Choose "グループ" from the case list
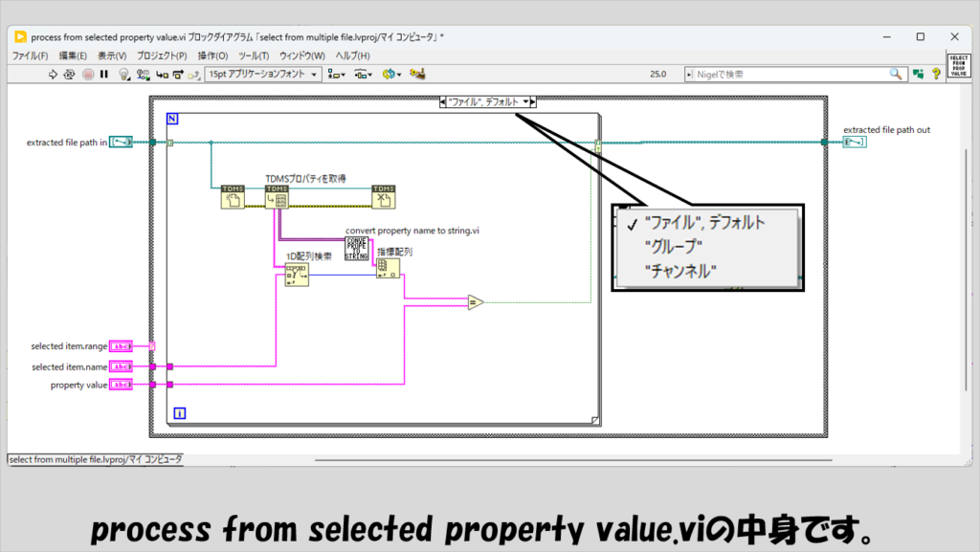980x552 pixels. [675, 247]
